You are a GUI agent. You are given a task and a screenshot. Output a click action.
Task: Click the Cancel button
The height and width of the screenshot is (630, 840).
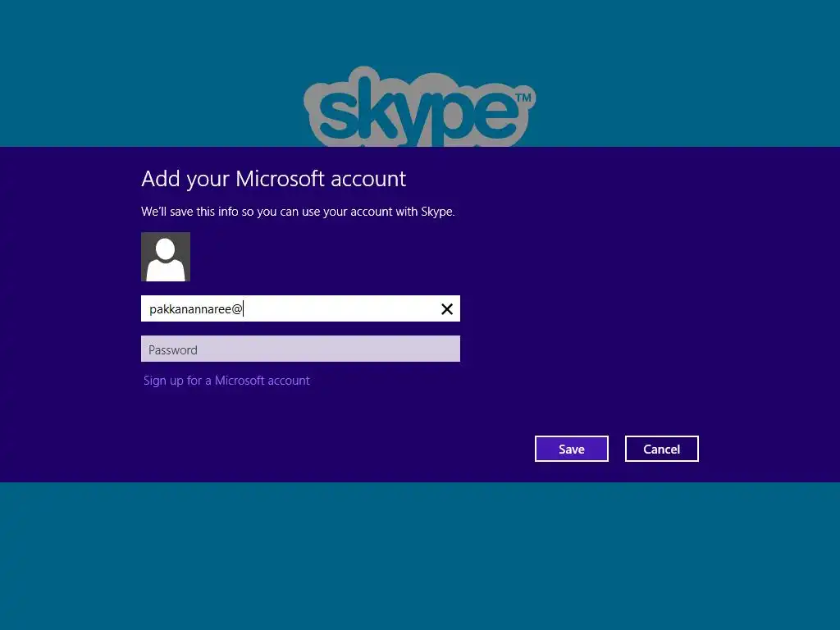click(662, 449)
